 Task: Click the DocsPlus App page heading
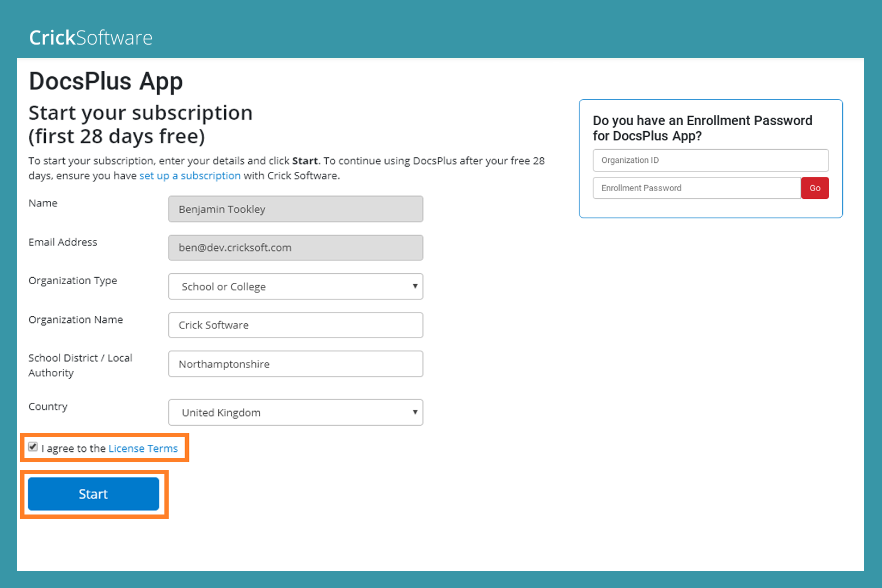(106, 81)
